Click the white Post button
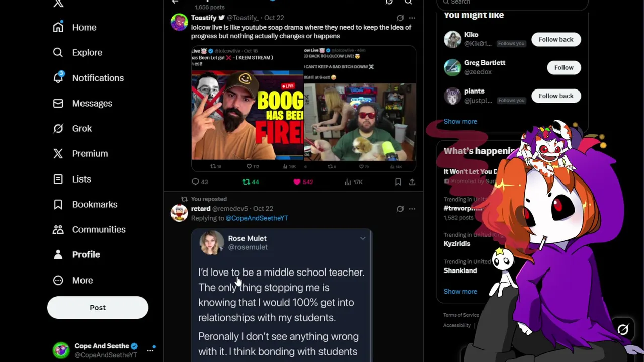 (98, 308)
